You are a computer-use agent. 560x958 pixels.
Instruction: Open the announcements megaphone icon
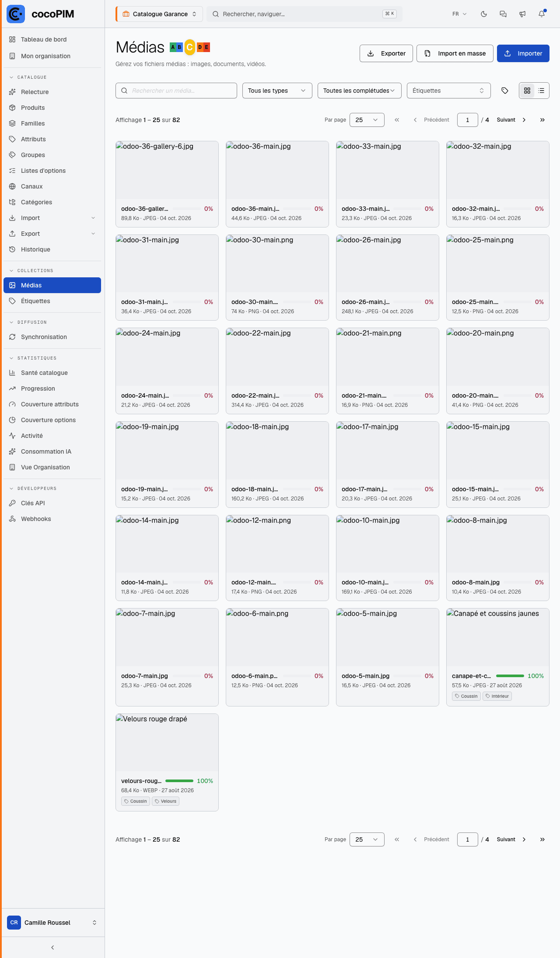[x=522, y=14]
